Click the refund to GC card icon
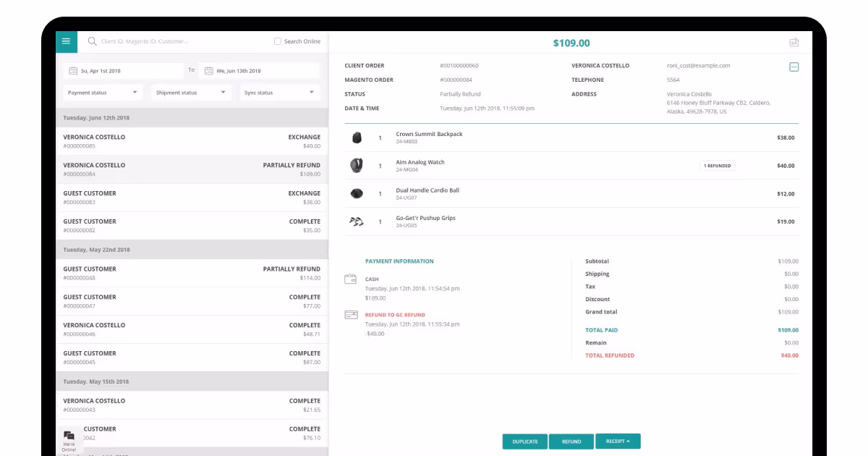 pyautogui.click(x=351, y=315)
